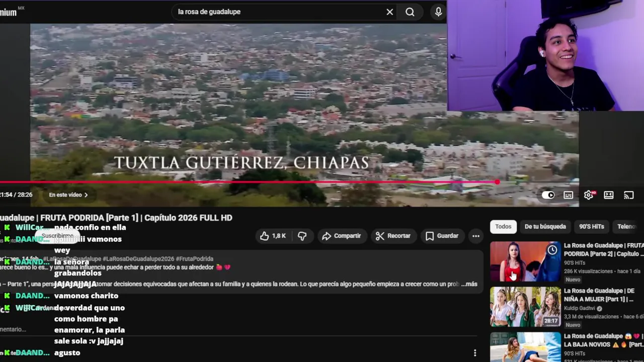The image size is (644, 362).
Task: Select the "90'S HiTs" filter chip
Action: click(592, 227)
